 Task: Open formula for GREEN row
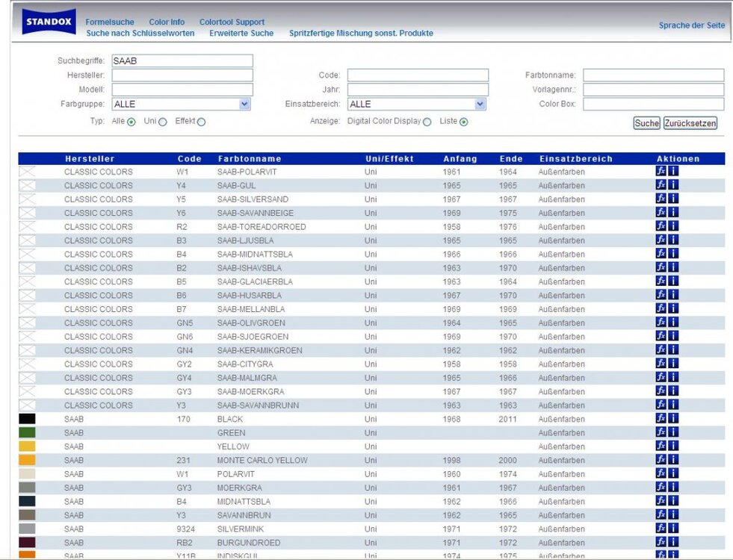click(x=661, y=432)
